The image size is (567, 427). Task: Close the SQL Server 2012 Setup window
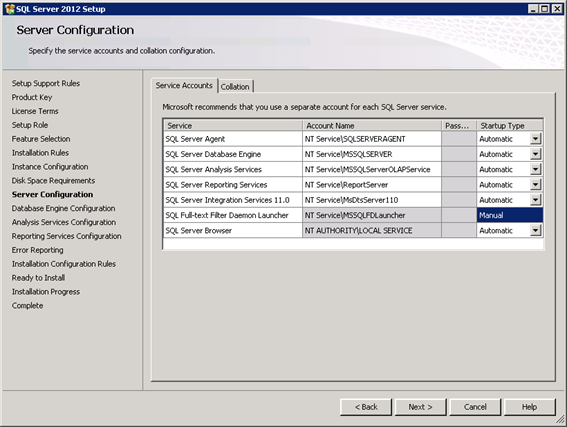point(557,9)
